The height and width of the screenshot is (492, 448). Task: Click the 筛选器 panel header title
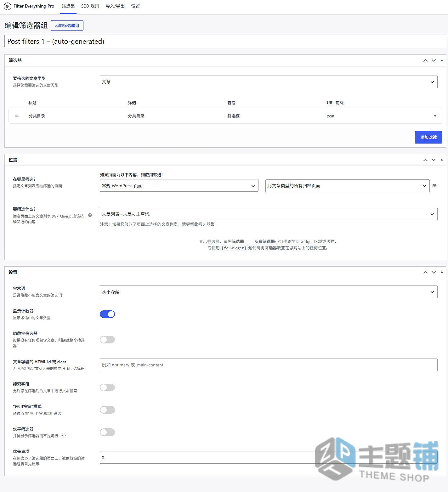[x=15, y=60]
